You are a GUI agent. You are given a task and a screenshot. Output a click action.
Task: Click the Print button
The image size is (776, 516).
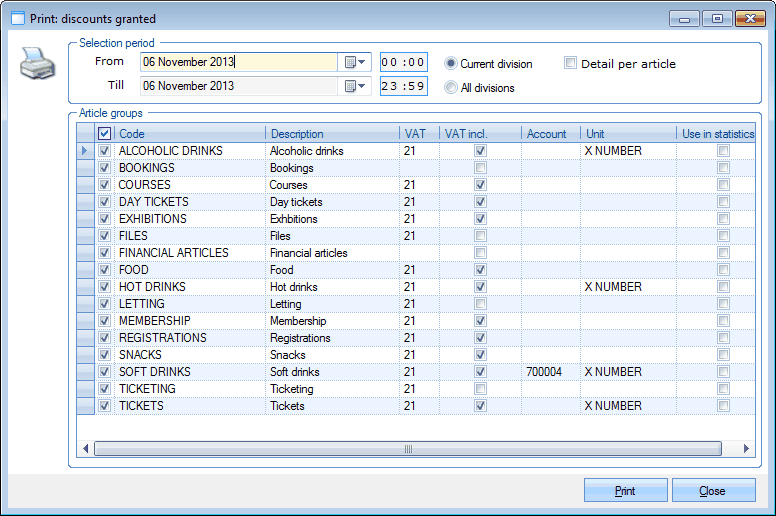tap(625, 491)
